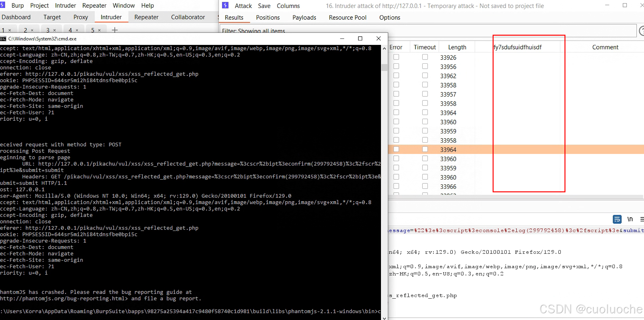Viewport: 644px width, 320px height.
Task: Select Intruder attack tab 5
Action: pos(93,30)
